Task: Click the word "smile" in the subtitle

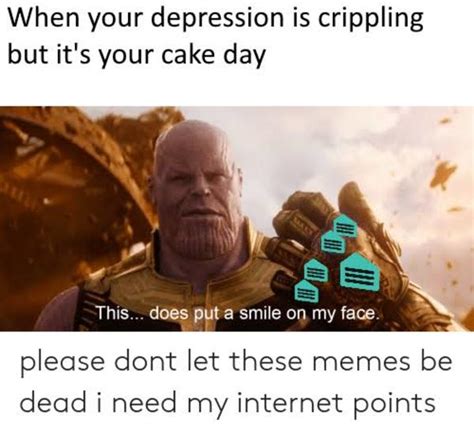Action: [x=260, y=313]
